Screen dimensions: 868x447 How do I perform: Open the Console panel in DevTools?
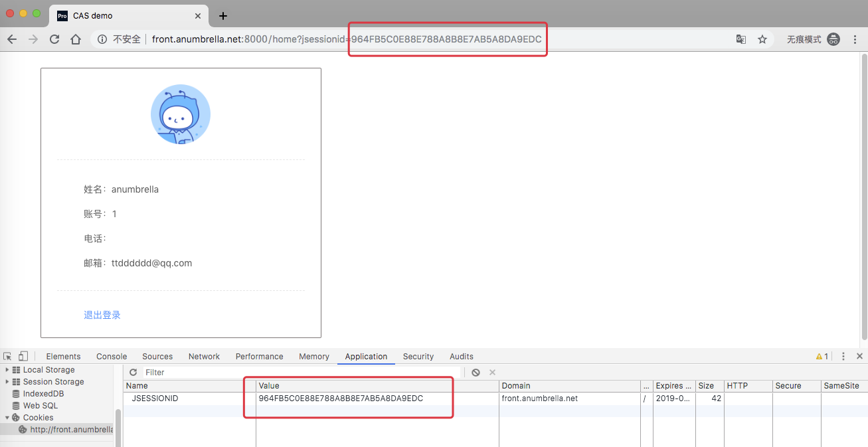point(111,356)
